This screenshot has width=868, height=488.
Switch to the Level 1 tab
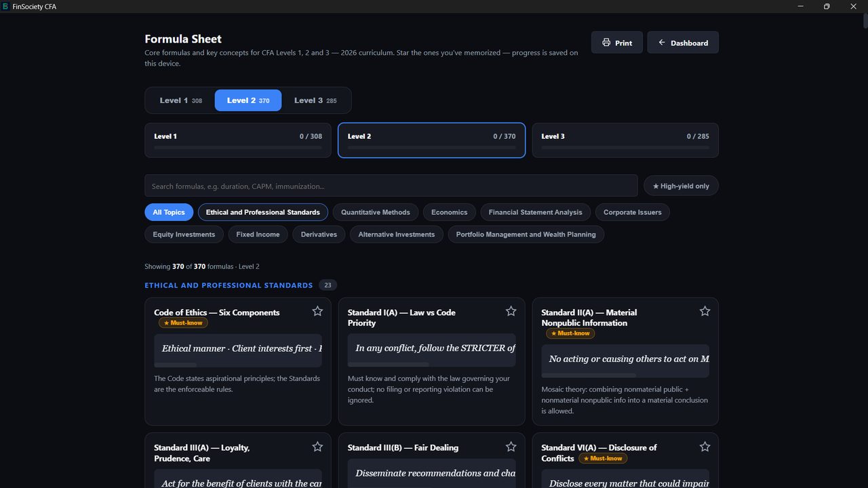[181, 100]
